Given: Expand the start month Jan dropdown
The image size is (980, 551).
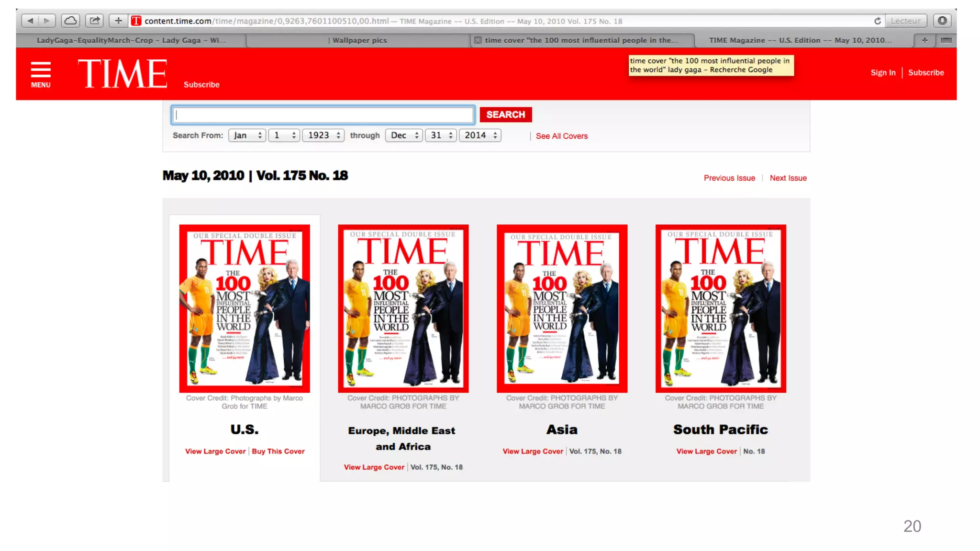Looking at the screenshot, I should (x=247, y=135).
